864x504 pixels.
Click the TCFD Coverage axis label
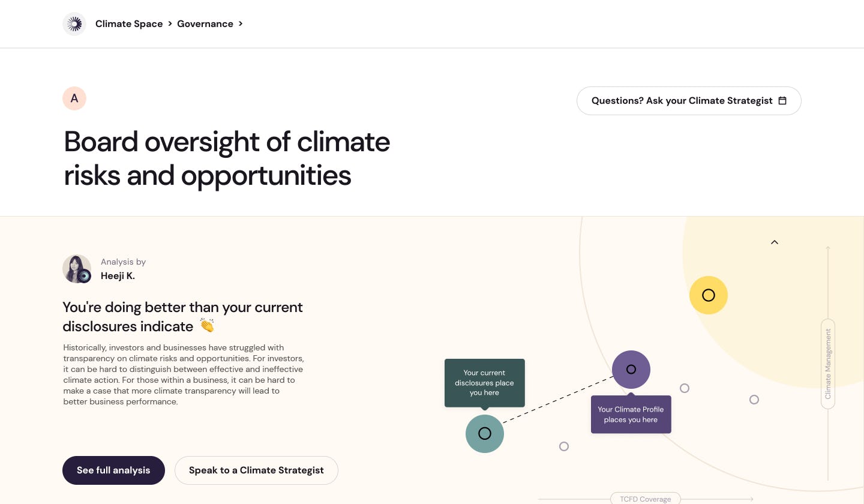[645, 499]
